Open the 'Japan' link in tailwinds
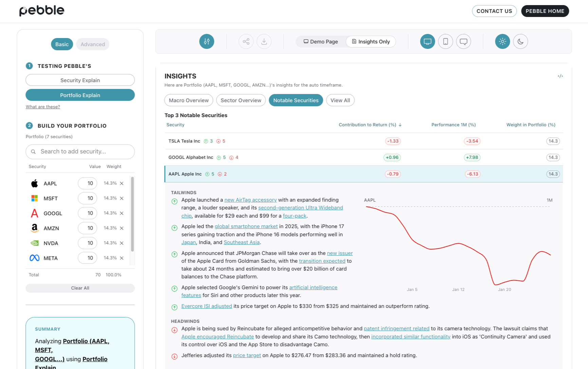The height and width of the screenshot is (369, 588). coord(189,242)
